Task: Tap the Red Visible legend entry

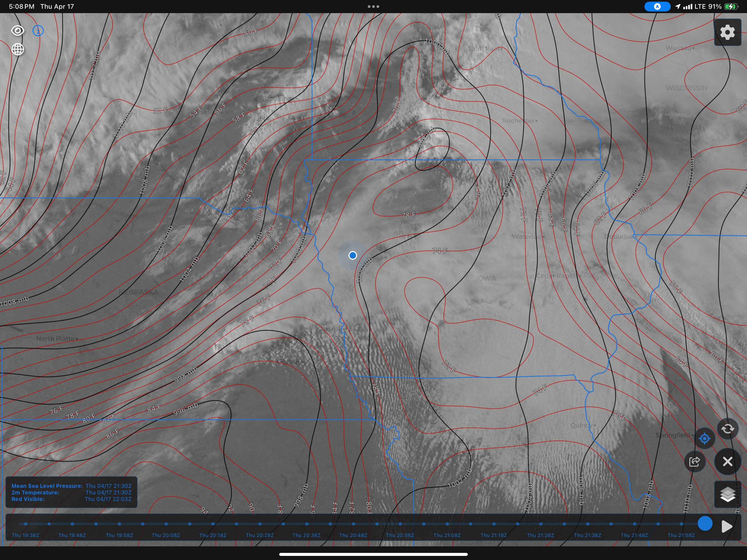Action: point(28,499)
